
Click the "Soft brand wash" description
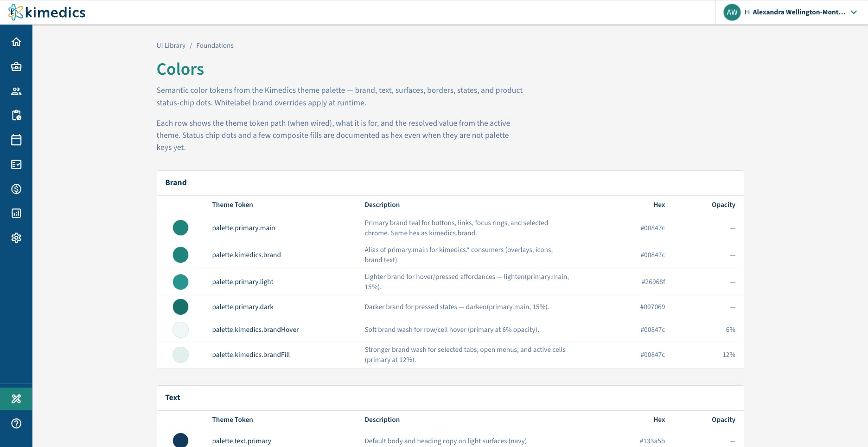click(452, 330)
